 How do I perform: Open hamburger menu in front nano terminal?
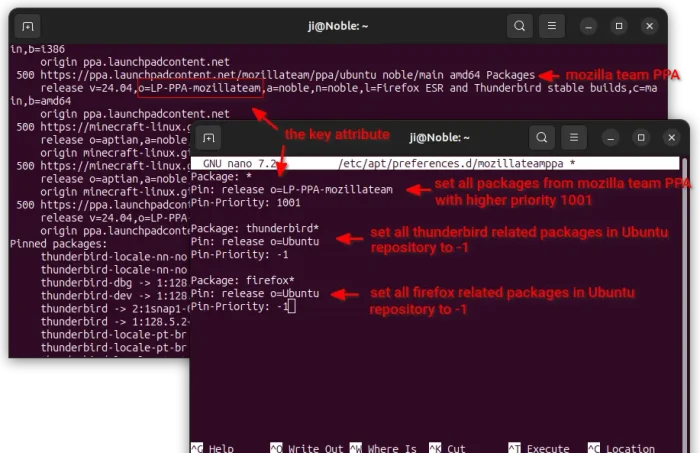(574, 137)
